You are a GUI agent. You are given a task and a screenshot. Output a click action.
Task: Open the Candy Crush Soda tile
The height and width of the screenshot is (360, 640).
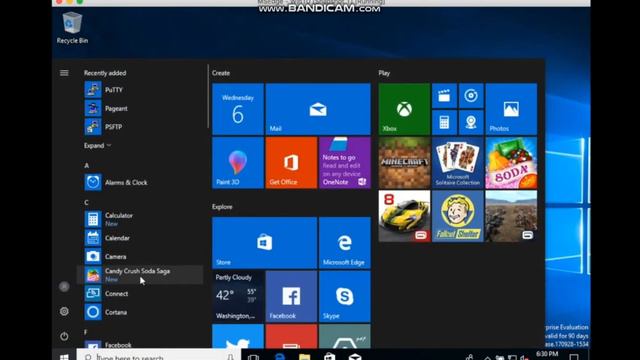511,162
